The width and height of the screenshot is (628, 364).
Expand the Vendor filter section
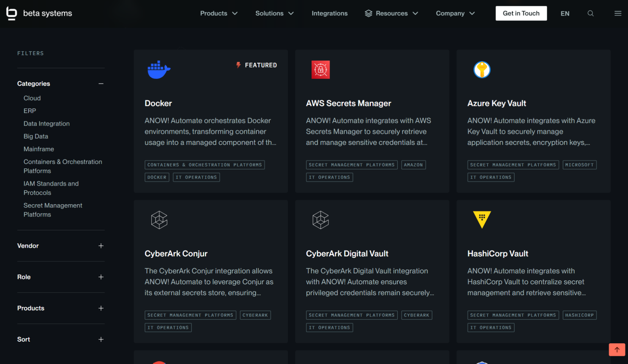[x=101, y=246]
